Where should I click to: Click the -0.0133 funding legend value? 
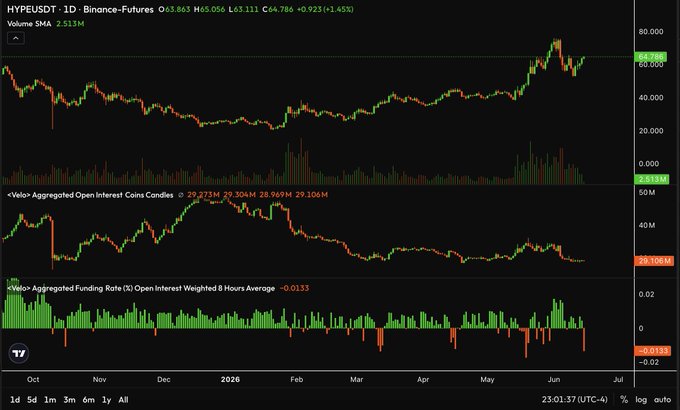pos(294,288)
